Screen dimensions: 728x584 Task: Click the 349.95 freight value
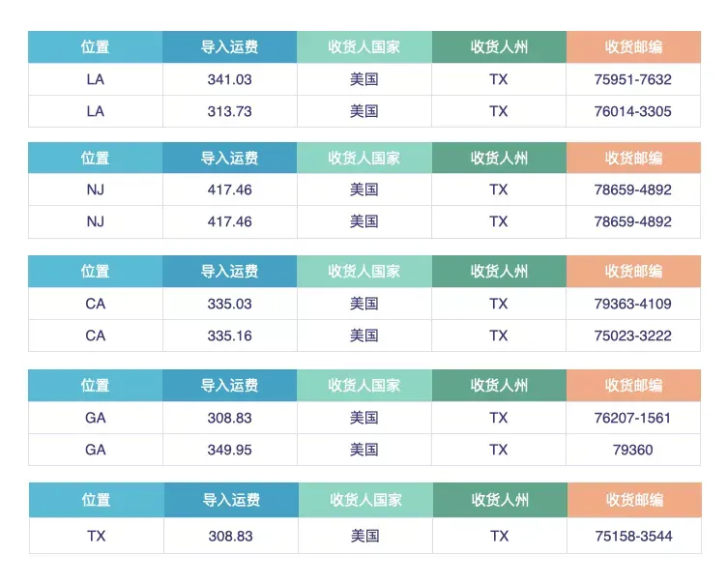pos(230,450)
